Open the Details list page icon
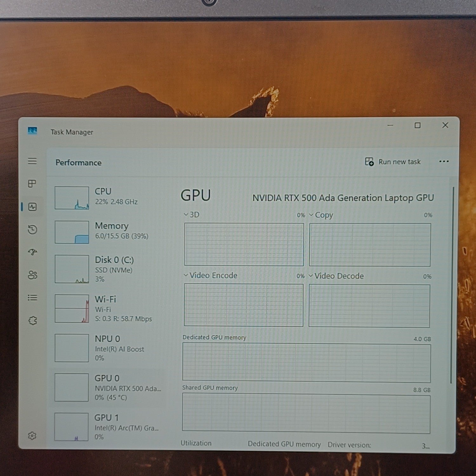The image size is (476, 476). [32, 298]
